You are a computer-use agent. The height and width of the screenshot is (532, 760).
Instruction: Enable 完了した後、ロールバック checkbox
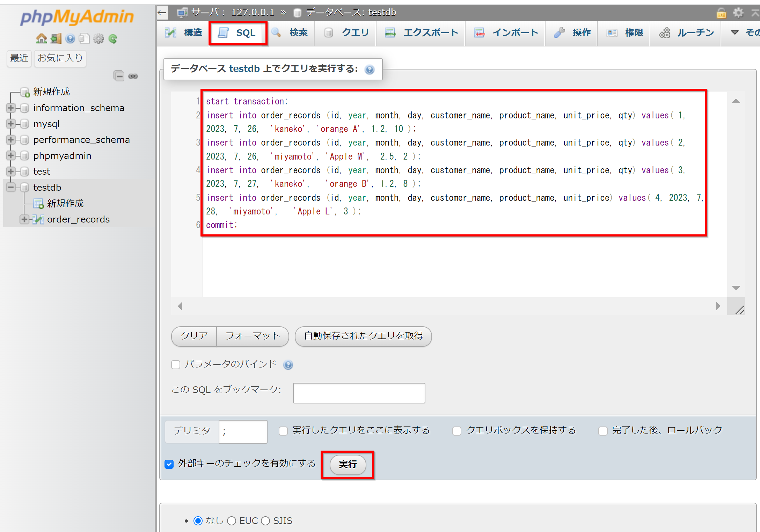603,431
